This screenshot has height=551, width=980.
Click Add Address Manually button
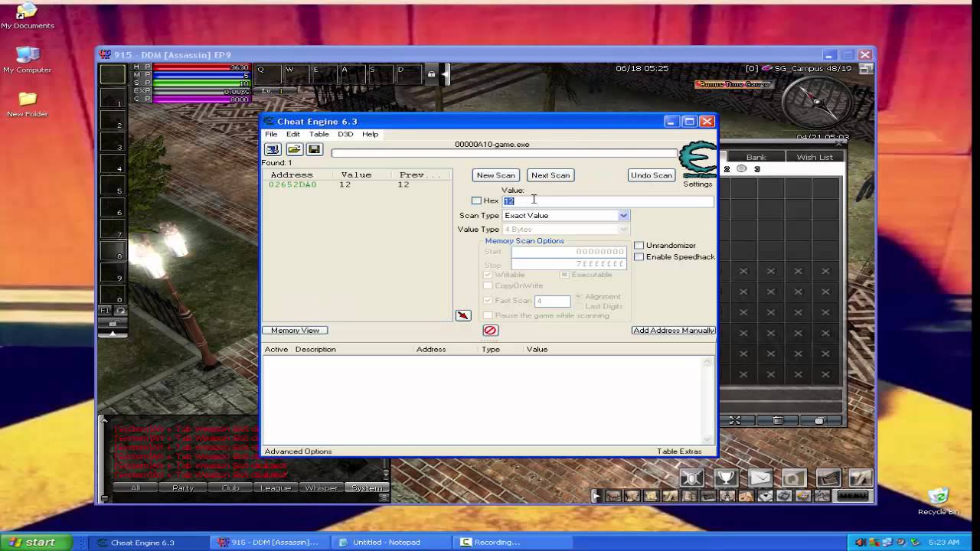pos(674,331)
